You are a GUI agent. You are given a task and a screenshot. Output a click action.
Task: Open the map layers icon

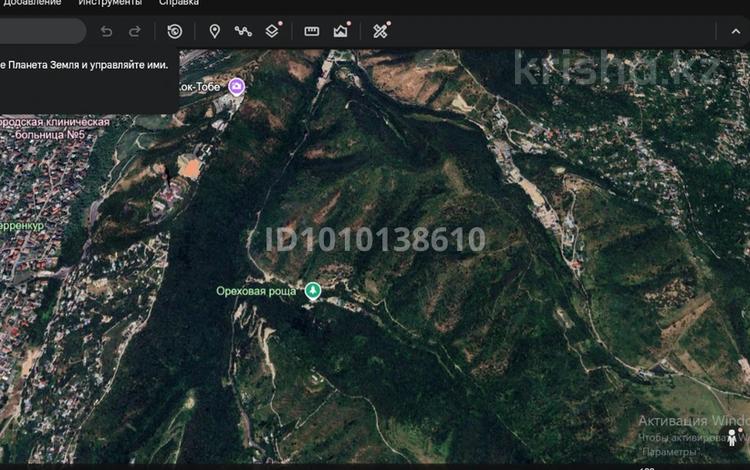point(271,31)
